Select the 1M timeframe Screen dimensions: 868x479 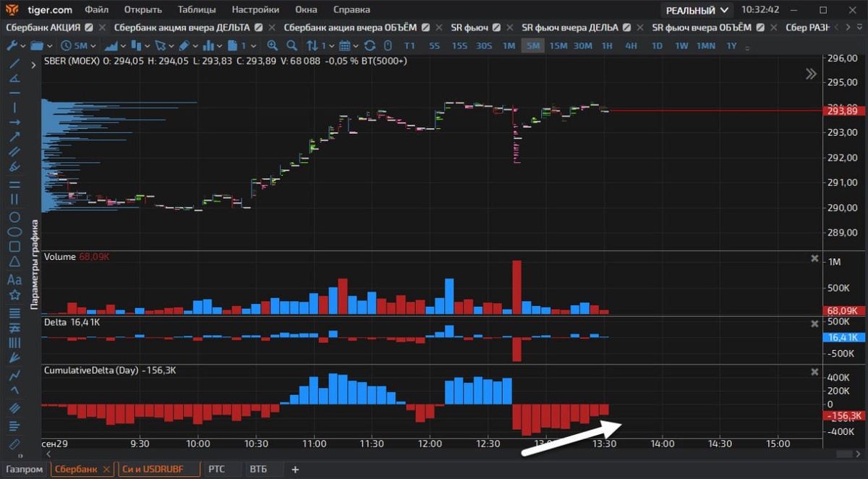509,46
